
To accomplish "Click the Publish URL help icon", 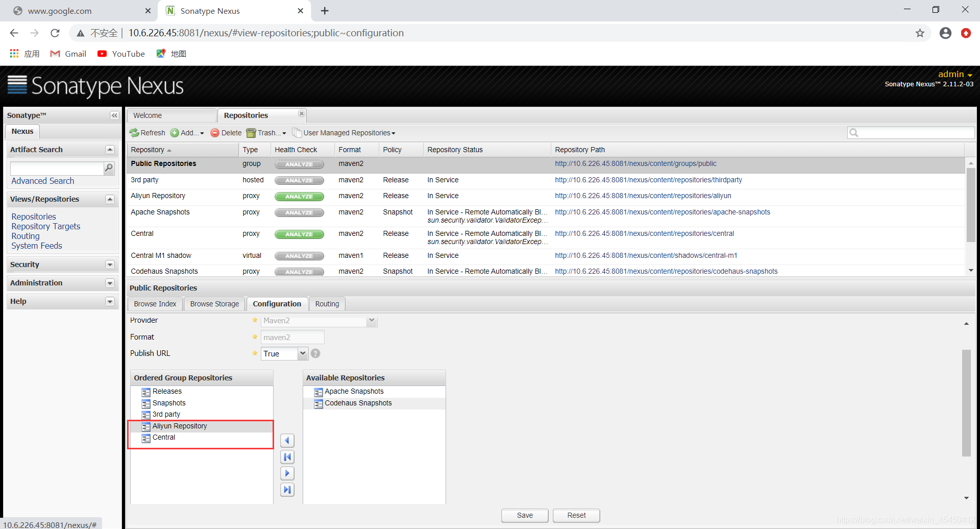I will click(x=315, y=353).
